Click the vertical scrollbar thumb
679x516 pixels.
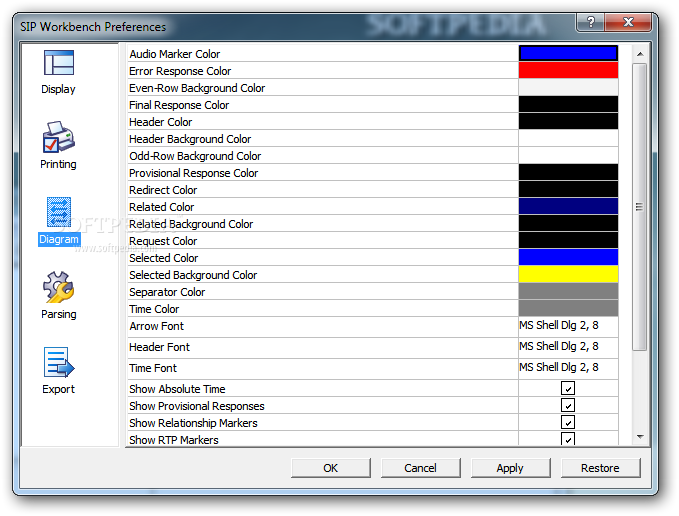[640, 206]
